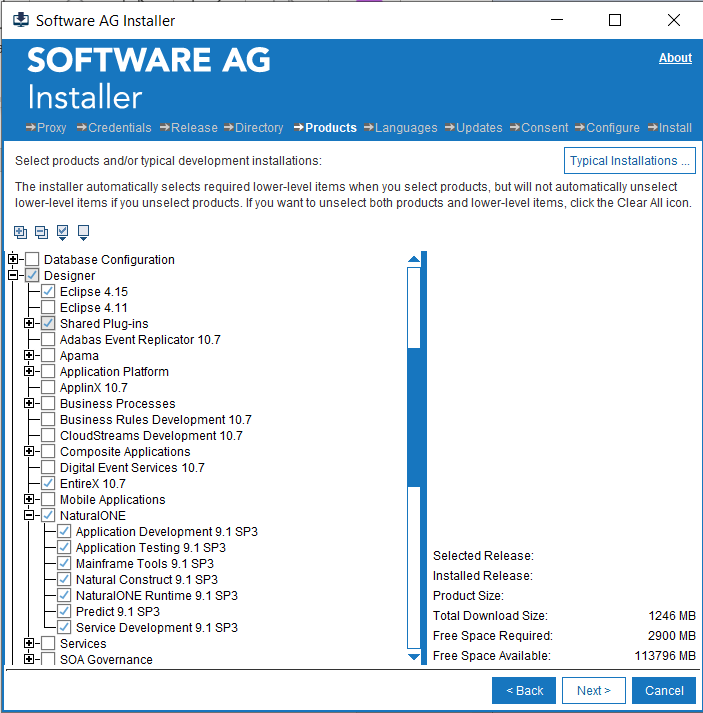This screenshot has width=703, height=713.
Task: Uncheck Predict 9.1 SP3 checkbox
Action: [64, 611]
